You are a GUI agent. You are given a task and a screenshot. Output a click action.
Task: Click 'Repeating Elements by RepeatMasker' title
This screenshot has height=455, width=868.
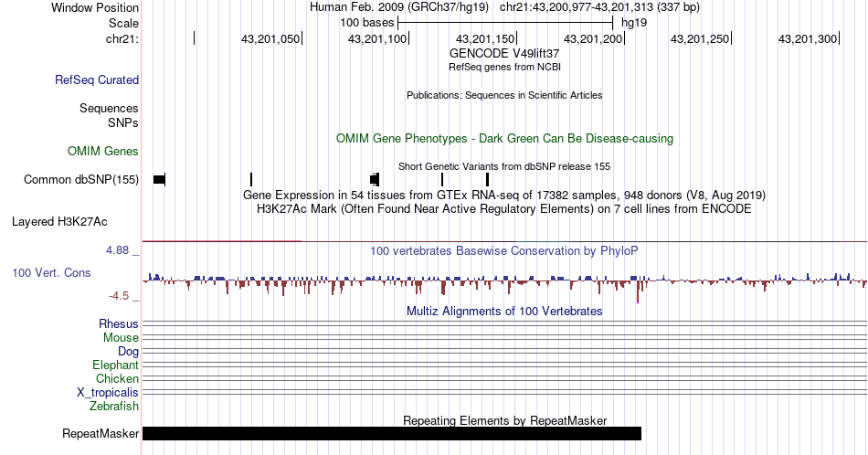(504, 420)
